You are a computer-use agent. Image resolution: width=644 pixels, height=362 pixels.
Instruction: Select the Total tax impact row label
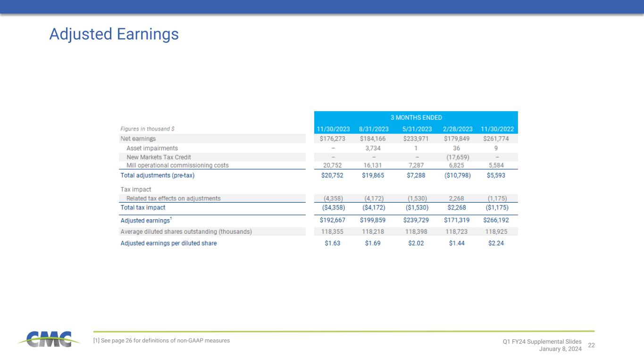pyautogui.click(x=143, y=207)
